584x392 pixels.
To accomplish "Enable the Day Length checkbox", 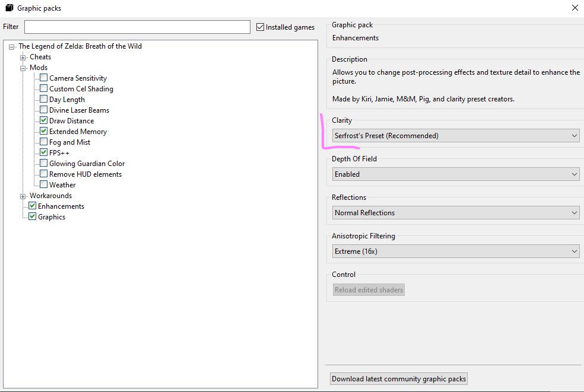I will [x=43, y=99].
